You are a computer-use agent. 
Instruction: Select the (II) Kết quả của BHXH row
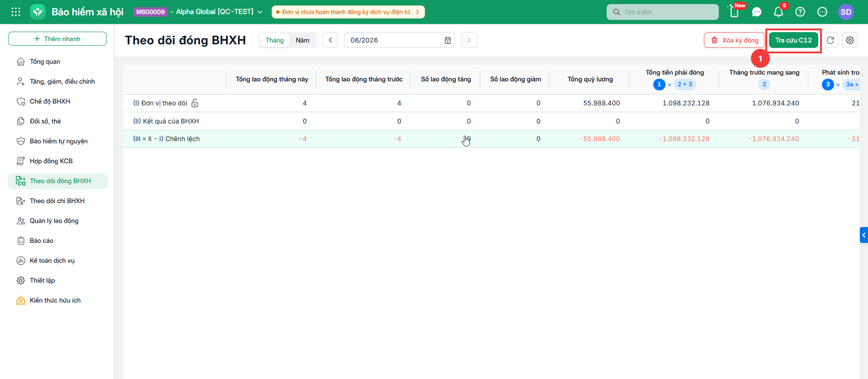point(491,121)
